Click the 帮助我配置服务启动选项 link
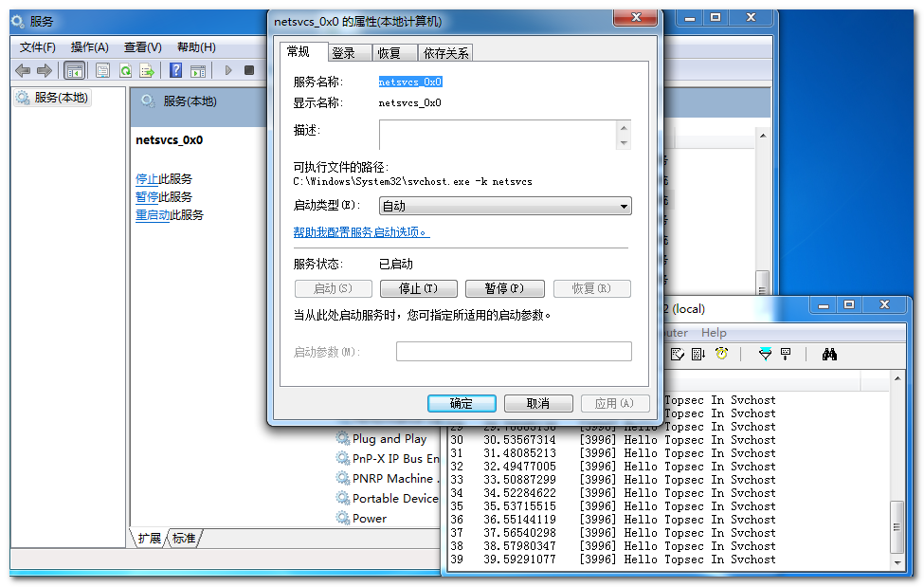 [361, 231]
